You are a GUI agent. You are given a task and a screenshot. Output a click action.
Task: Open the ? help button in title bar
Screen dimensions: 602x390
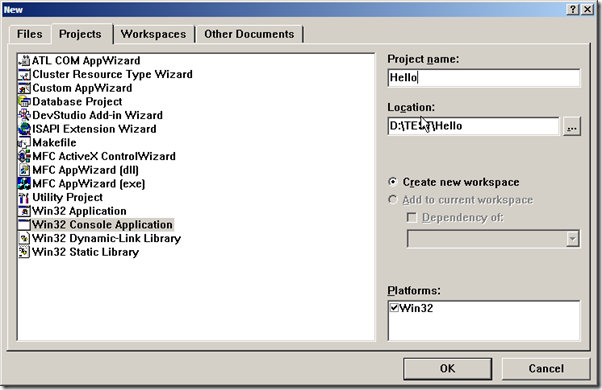573,9
